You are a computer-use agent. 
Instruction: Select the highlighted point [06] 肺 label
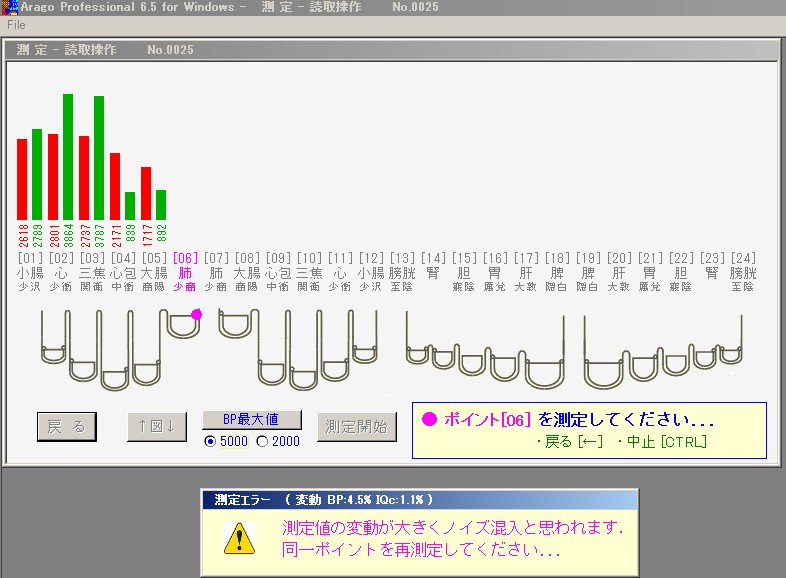tap(185, 272)
